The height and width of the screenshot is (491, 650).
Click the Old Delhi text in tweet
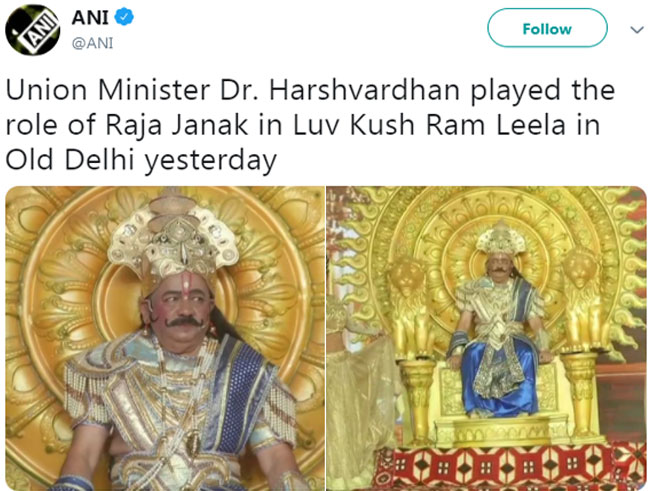point(70,160)
